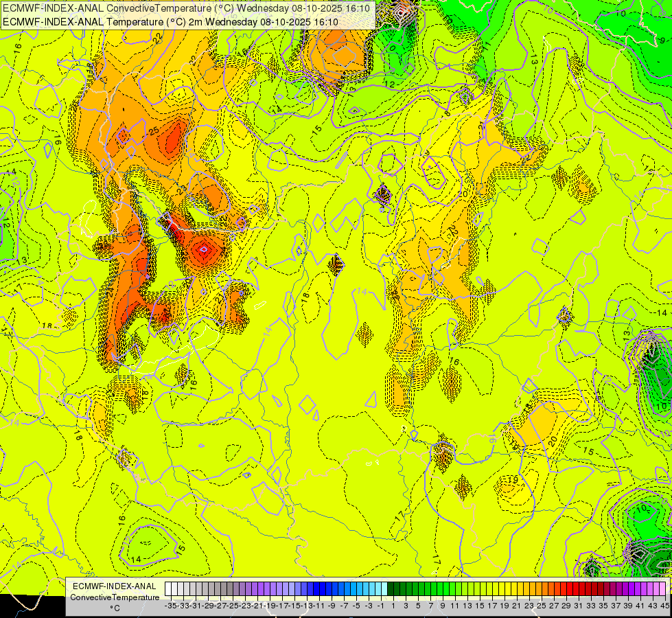This screenshot has height=618, width=672.
Task: Pick the yellow swatch above legend value 17
Action: [x=489, y=589]
